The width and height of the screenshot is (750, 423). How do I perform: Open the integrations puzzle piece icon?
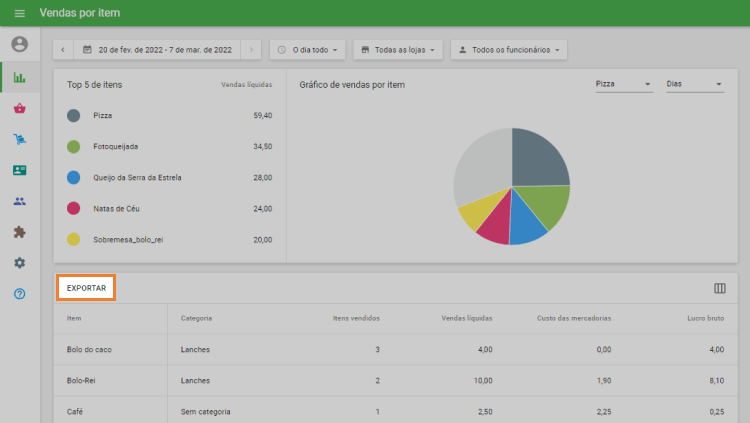click(x=19, y=232)
